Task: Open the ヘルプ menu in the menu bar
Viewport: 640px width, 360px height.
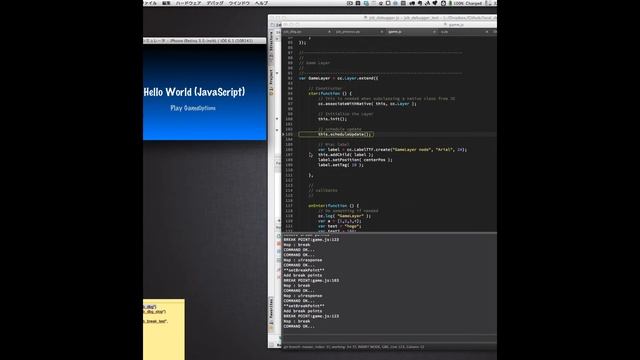Action: [x=261, y=3]
